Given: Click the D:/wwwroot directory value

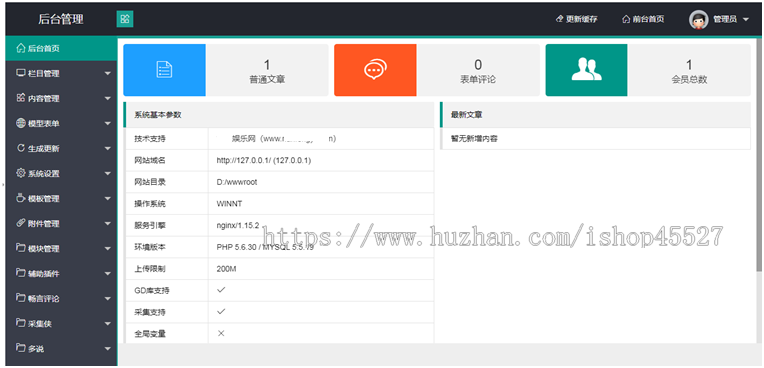Looking at the screenshot, I should pyautogui.click(x=237, y=182).
